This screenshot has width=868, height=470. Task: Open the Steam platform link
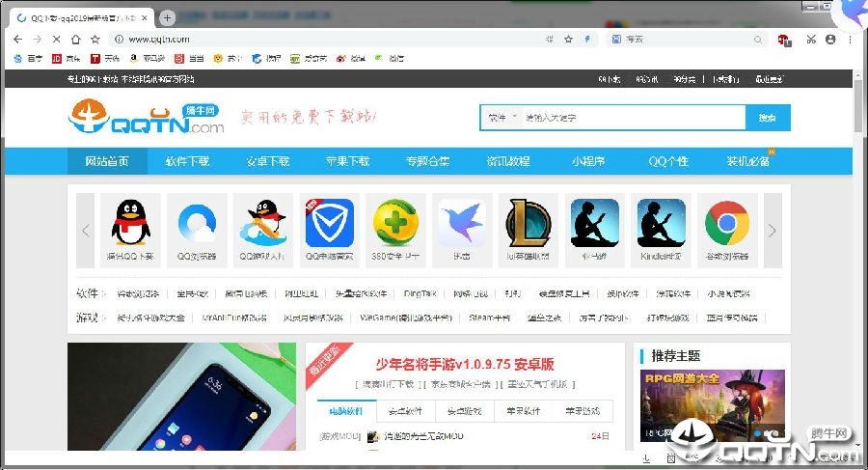(x=489, y=318)
